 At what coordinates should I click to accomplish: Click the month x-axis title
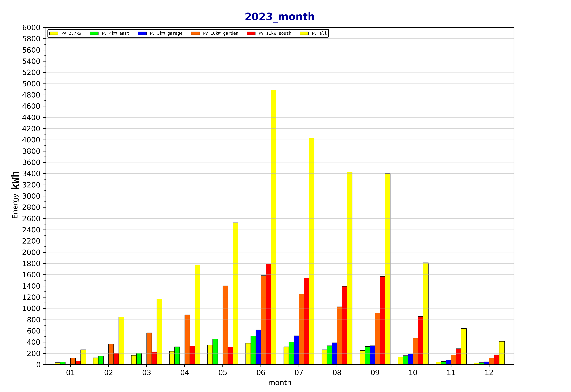coord(280,383)
